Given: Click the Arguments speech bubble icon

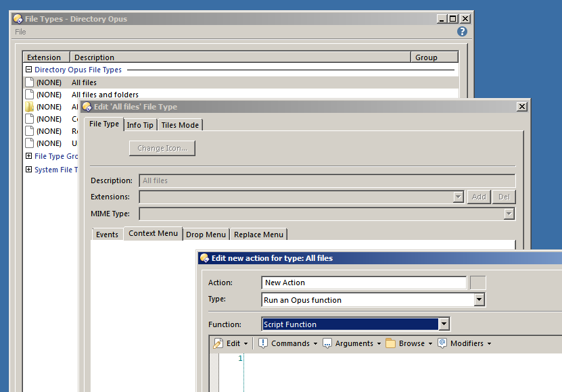Looking at the screenshot, I should click(327, 343).
